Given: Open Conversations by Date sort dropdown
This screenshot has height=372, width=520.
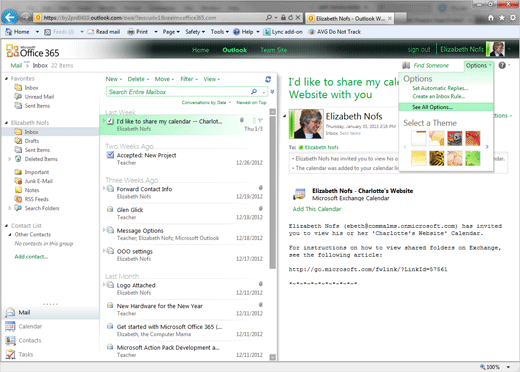Looking at the screenshot, I should click(206, 102).
